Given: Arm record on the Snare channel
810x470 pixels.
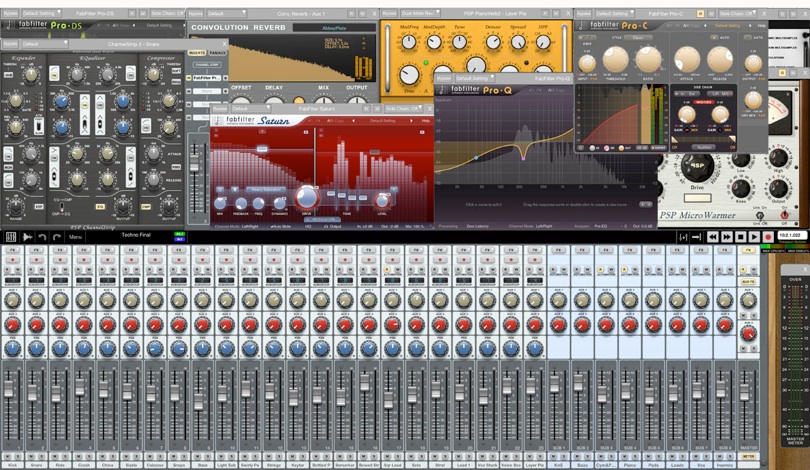Looking at the screenshot, I should [36, 260].
